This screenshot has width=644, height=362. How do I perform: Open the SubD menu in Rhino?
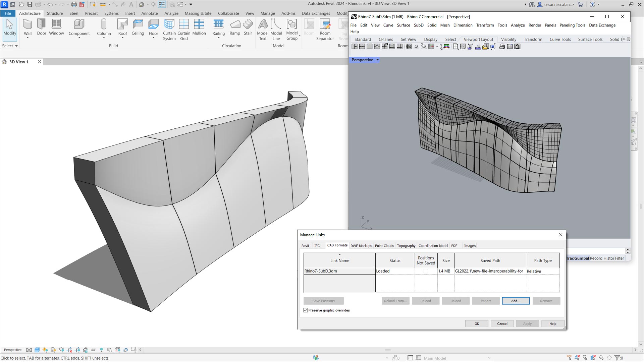pyautogui.click(x=418, y=25)
